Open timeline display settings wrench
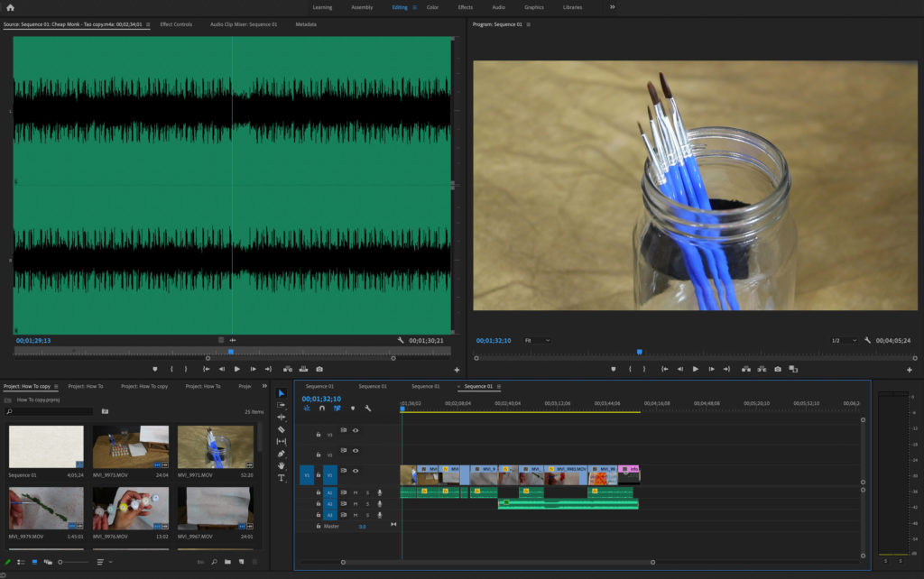Viewport: 924px width, 579px height. pyautogui.click(x=368, y=409)
